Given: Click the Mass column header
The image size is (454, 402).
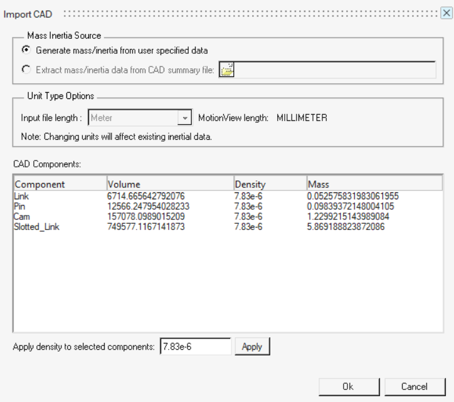Looking at the screenshot, I should click(374, 184).
